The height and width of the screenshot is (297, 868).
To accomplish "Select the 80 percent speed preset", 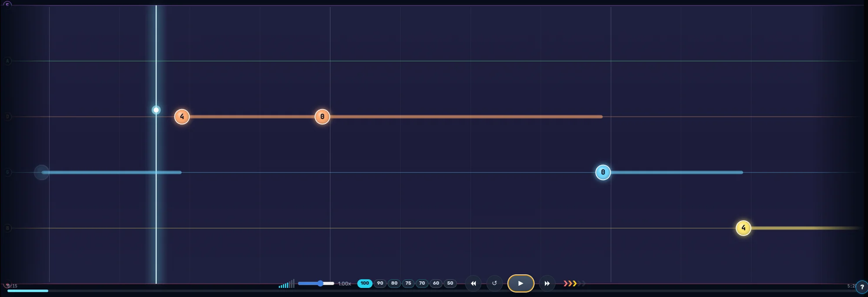I will pyautogui.click(x=394, y=283).
